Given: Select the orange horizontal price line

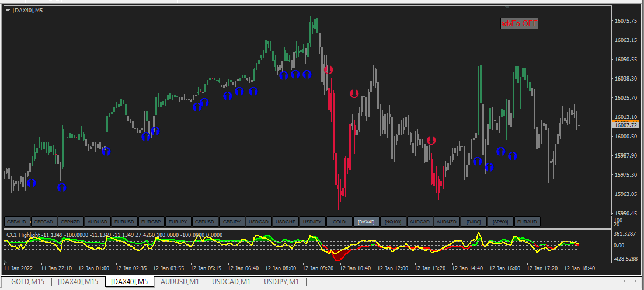Looking at the screenshot, I should (308, 123).
